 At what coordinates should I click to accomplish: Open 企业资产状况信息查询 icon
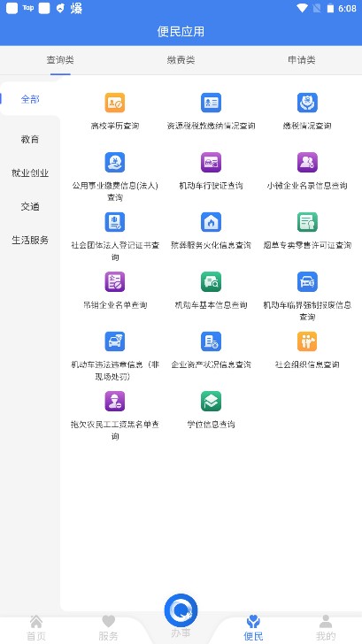[211, 341]
